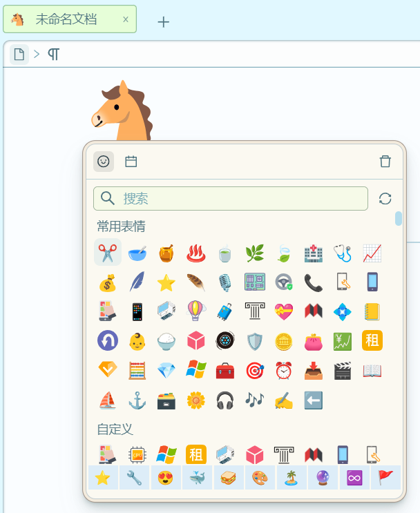Jump to the sandwich food category
420x513 pixels.
(229, 478)
